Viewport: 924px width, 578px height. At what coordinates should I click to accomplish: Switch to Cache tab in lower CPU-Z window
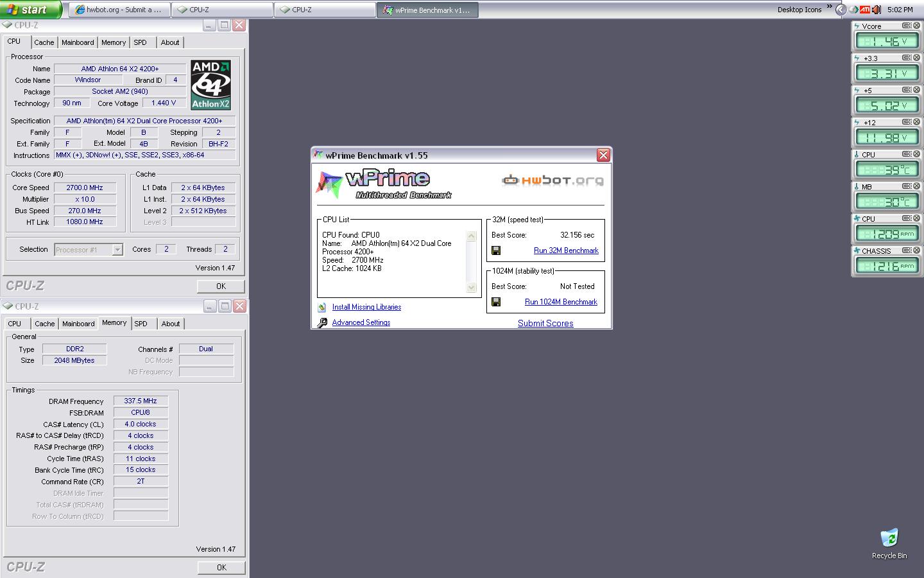[45, 324]
